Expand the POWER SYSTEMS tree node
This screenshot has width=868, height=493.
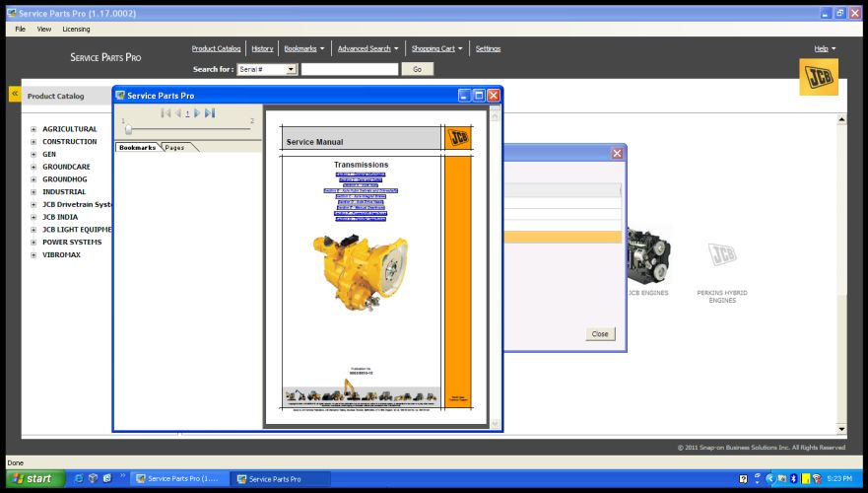click(33, 243)
